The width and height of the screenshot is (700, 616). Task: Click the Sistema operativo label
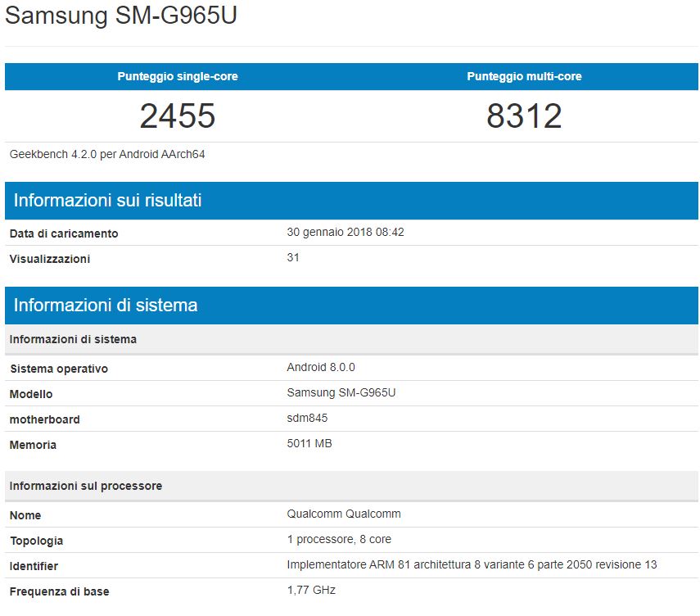59,369
